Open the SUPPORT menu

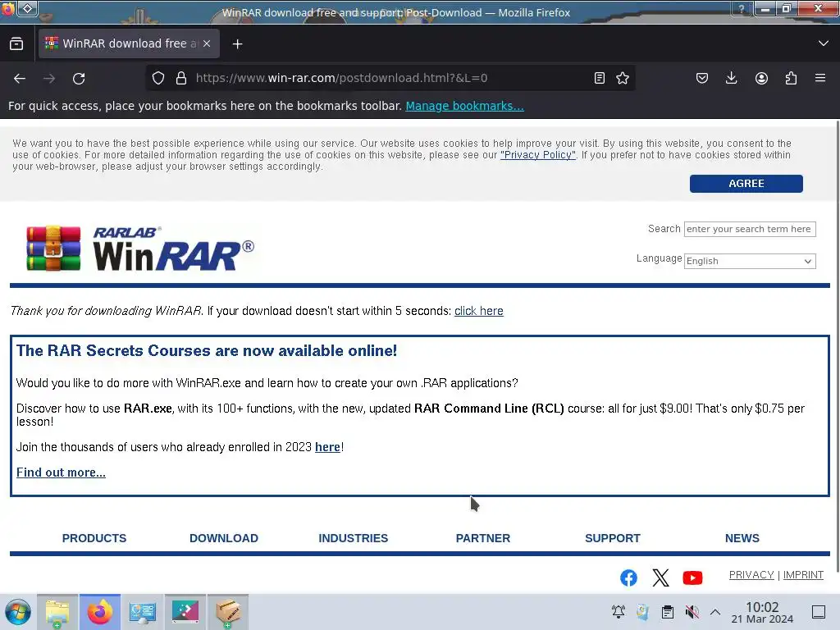[x=612, y=538]
